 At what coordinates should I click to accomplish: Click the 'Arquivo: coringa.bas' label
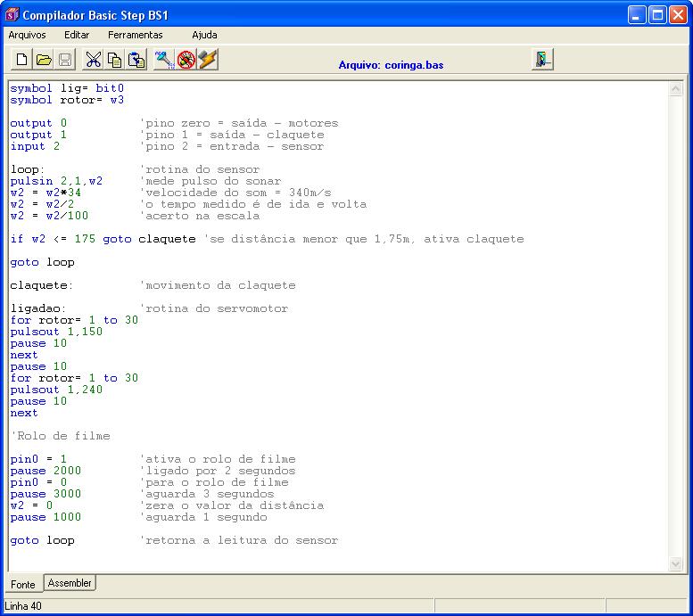coord(391,65)
